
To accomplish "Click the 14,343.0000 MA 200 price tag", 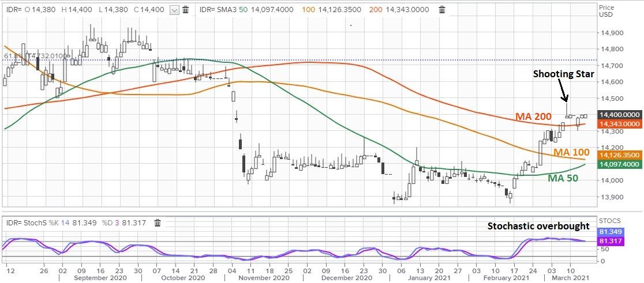I will (x=620, y=124).
